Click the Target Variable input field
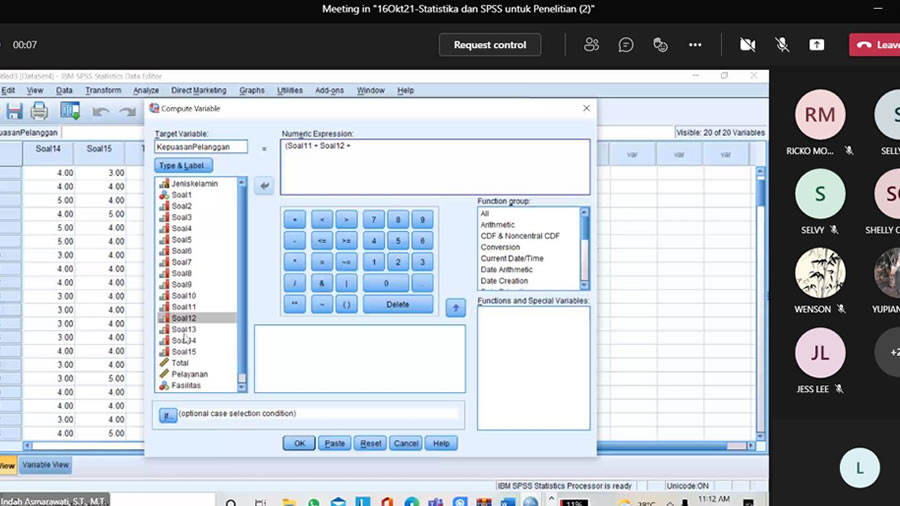The height and width of the screenshot is (506, 900). pyautogui.click(x=200, y=147)
